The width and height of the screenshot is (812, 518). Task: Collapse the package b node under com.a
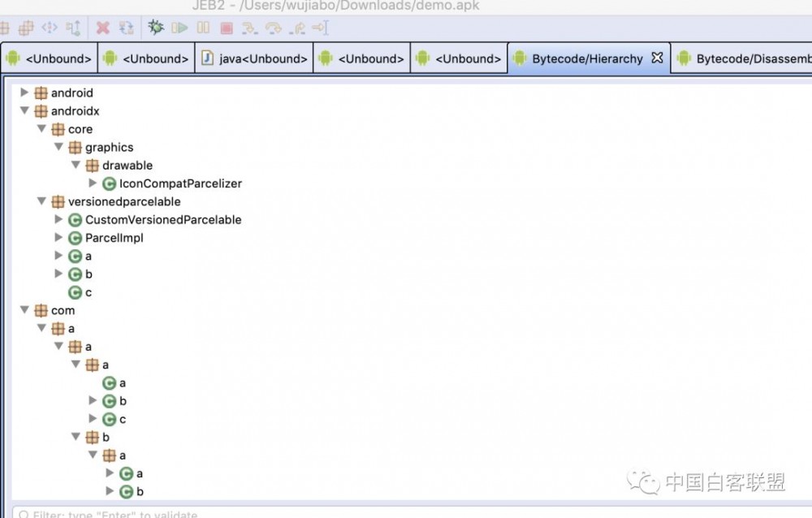click(x=76, y=437)
